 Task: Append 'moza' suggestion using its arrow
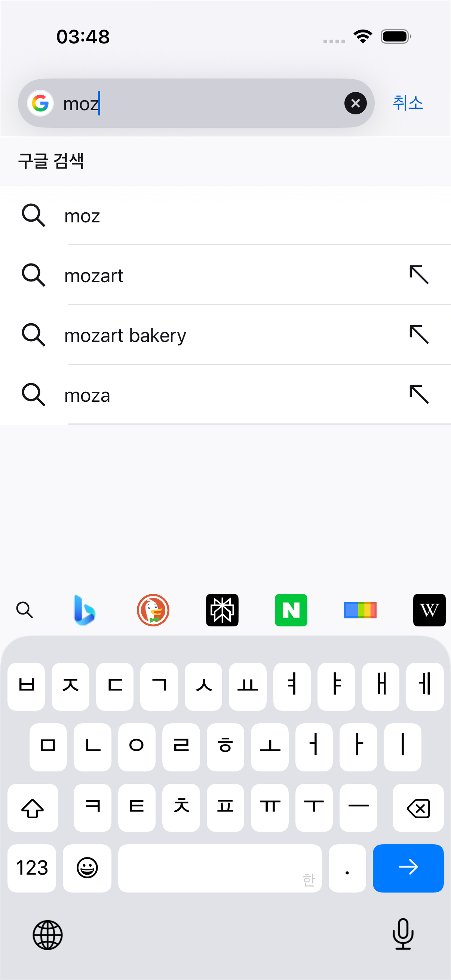(419, 394)
